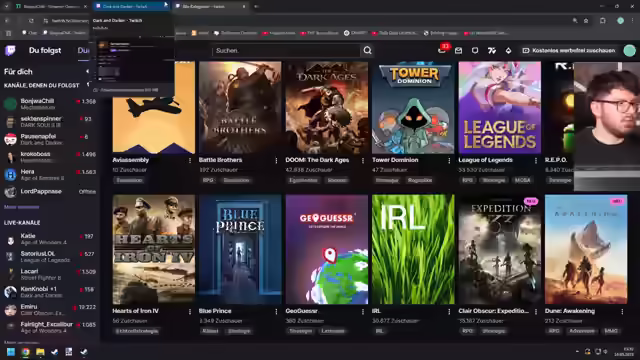
Task: Open the notifications inbox with red badge
Action: click(442, 50)
